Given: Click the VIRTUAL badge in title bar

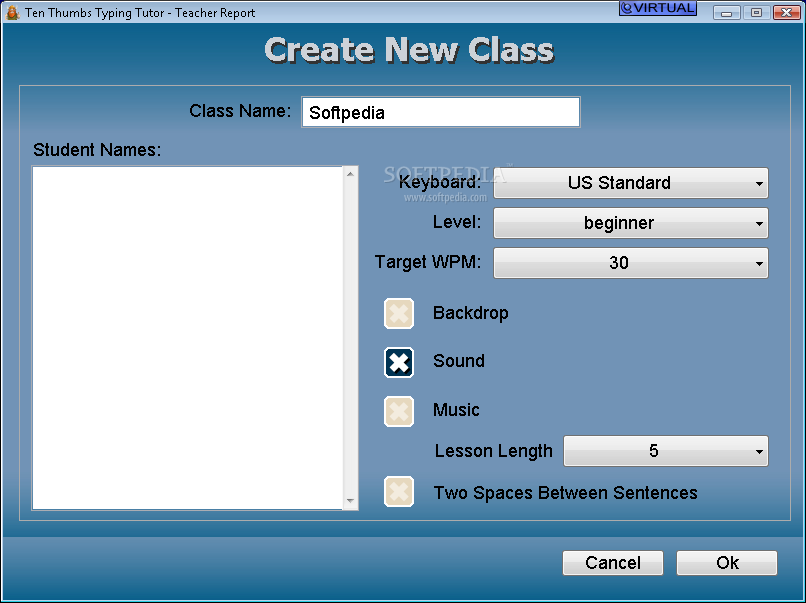Looking at the screenshot, I should point(658,8).
